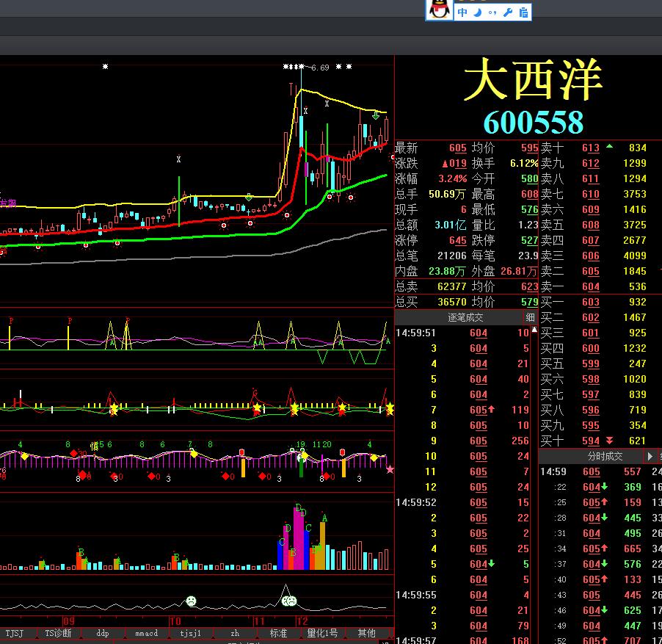This screenshot has width=662, height=644.
Task: Click the 买五 price 599
Action: (591, 363)
